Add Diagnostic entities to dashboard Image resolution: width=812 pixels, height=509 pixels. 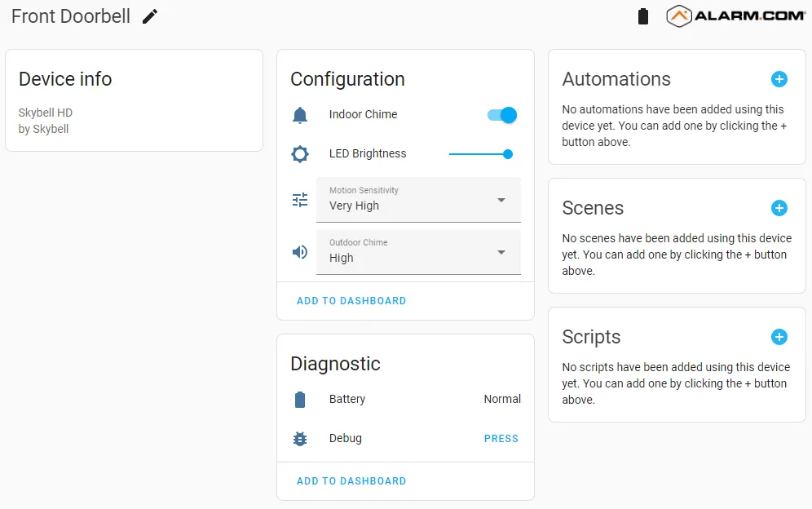(351, 481)
